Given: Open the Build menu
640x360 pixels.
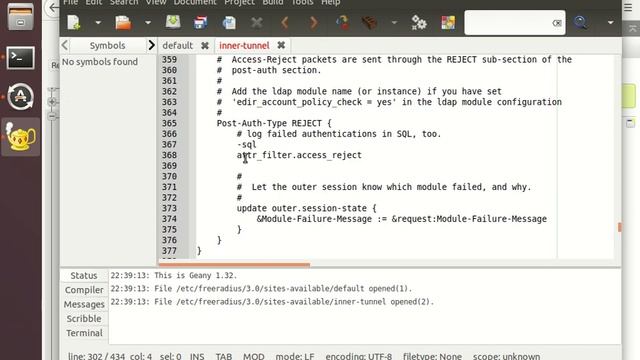Looking at the screenshot, I should click(272, 2).
